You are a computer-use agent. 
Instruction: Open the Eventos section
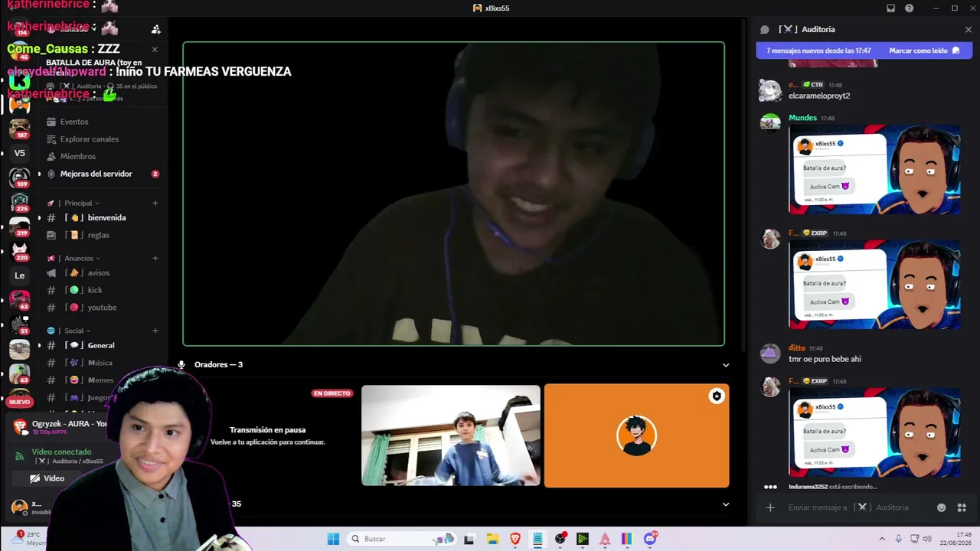[74, 122]
